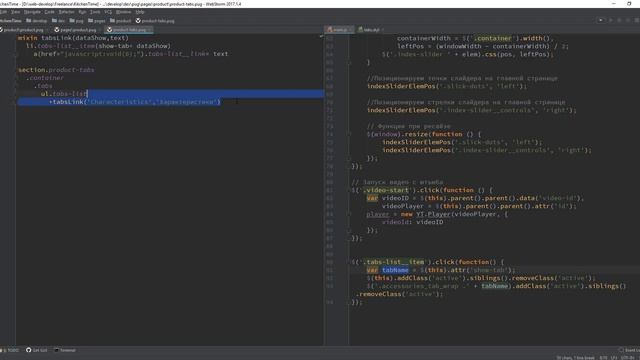Open the Run menu

82,12
